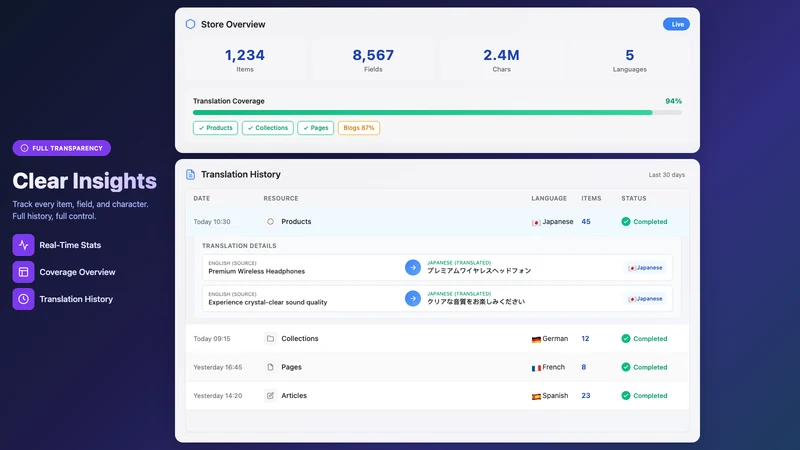Click the Completed checkmark in Collections row
Viewport: 800px width, 450px height.
click(626, 338)
